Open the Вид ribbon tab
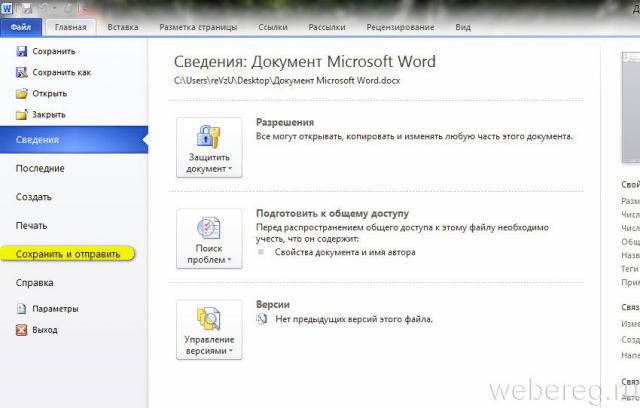Image resolution: width=640 pixels, height=408 pixels. point(463,27)
